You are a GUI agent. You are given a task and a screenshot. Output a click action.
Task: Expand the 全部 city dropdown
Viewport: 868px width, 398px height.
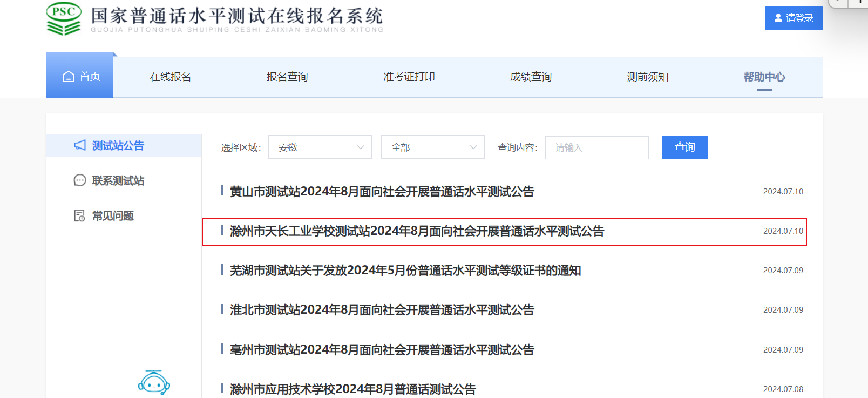coord(432,147)
